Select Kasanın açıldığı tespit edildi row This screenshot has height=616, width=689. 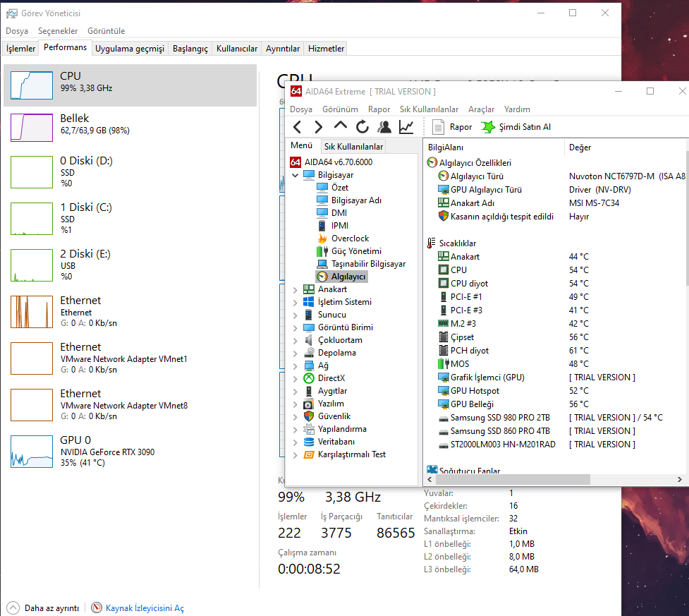554,217
